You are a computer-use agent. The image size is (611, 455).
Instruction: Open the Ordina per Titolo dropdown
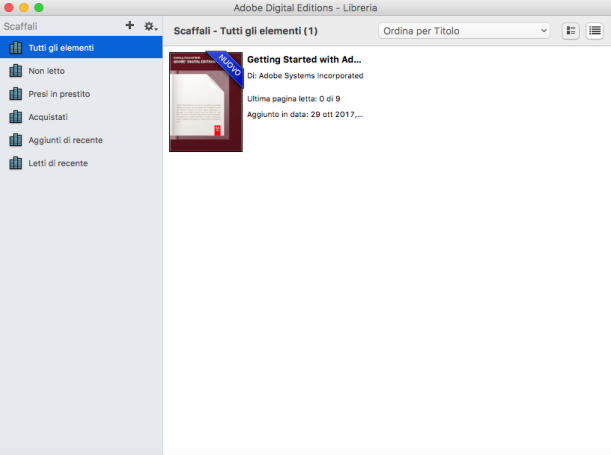coord(464,31)
